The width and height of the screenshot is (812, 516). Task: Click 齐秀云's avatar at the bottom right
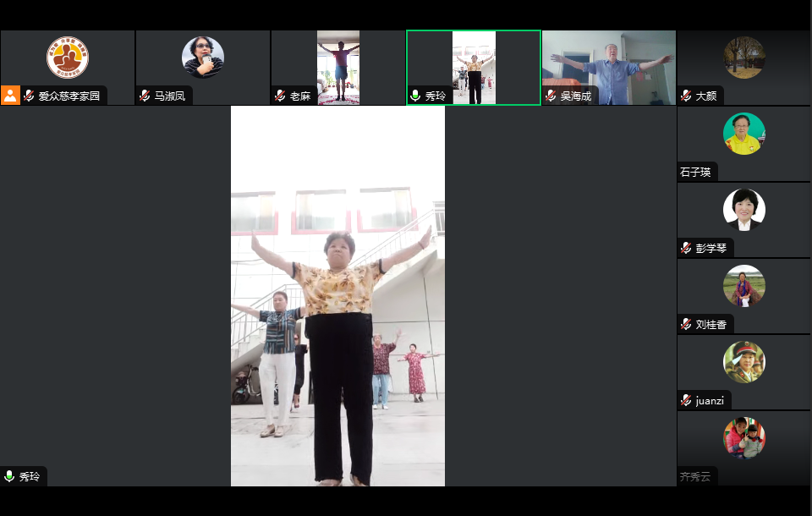[744, 438]
